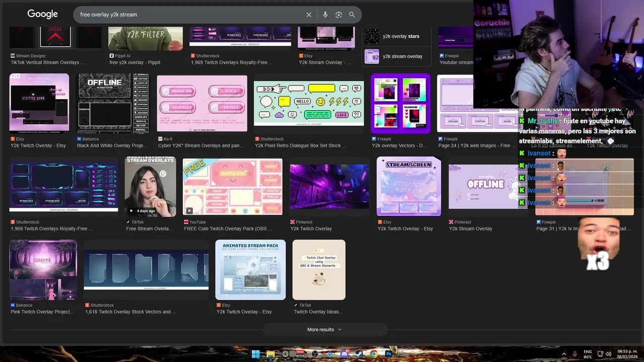This screenshot has height=362, width=644.
Task: View 'Twitch Chat Overlay' beige thumbnail
Action: [319, 270]
